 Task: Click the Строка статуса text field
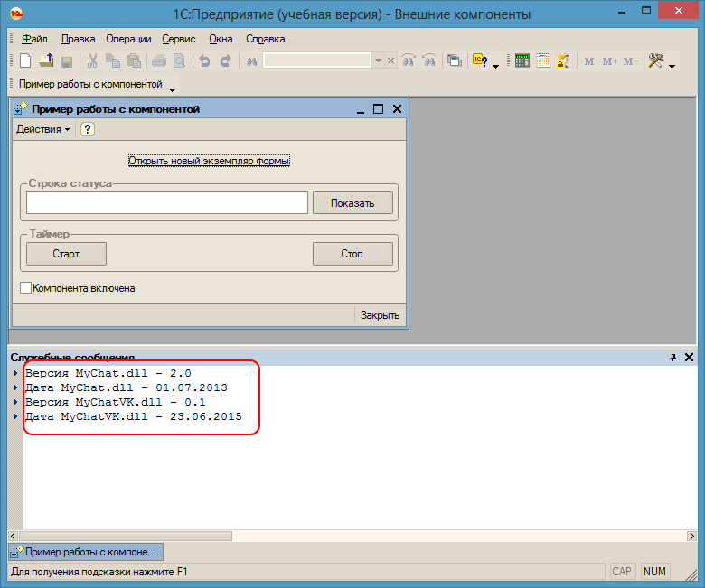coord(167,202)
